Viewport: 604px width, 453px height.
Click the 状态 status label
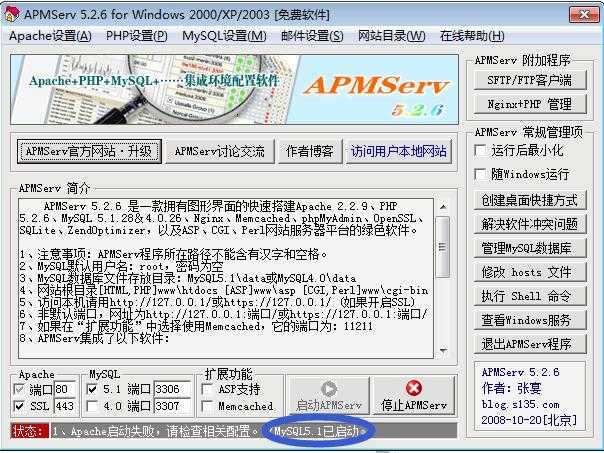[x=30, y=431]
